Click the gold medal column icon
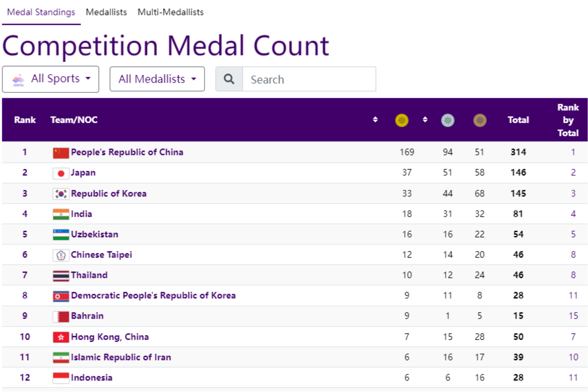 pyautogui.click(x=401, y=120)
